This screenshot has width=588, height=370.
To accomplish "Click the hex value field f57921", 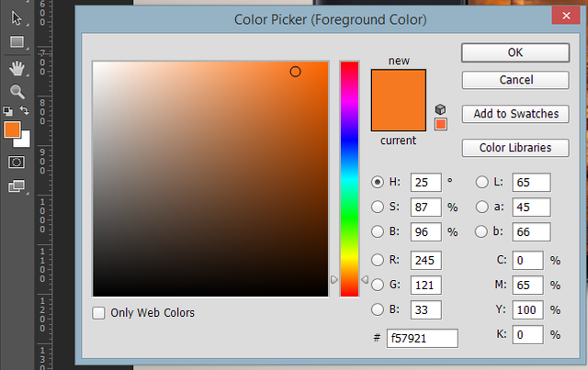I will pyautogui.click(x=423, y=339).
